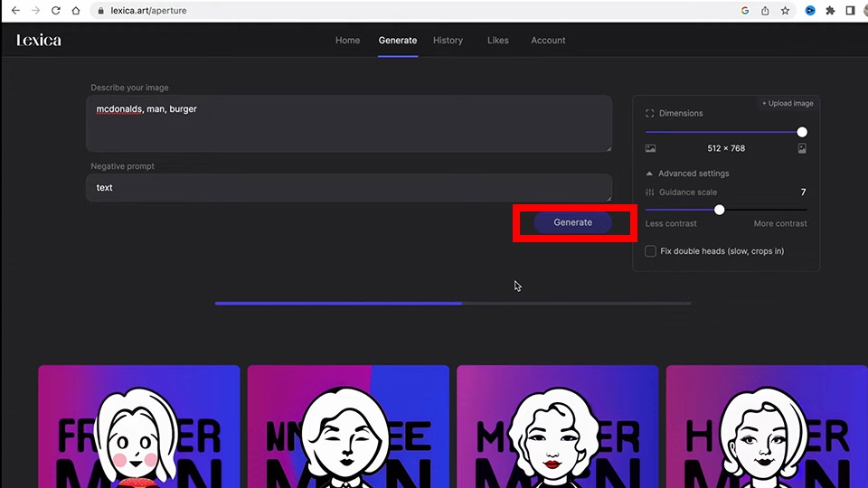Screen dimensions: 868x488
Task: Click the More contrast label
Action: click(x=780, y=223)
